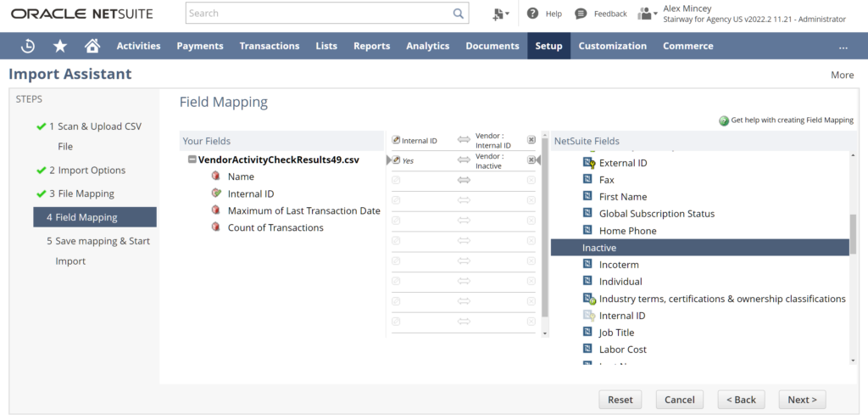
Task: Open the Customization menu
Action: (x=613, y=46)
